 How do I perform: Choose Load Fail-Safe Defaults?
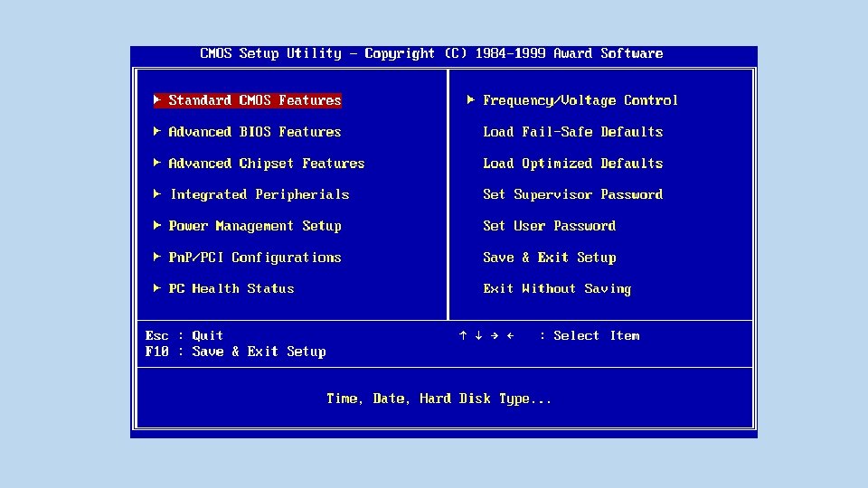[572, 132]
